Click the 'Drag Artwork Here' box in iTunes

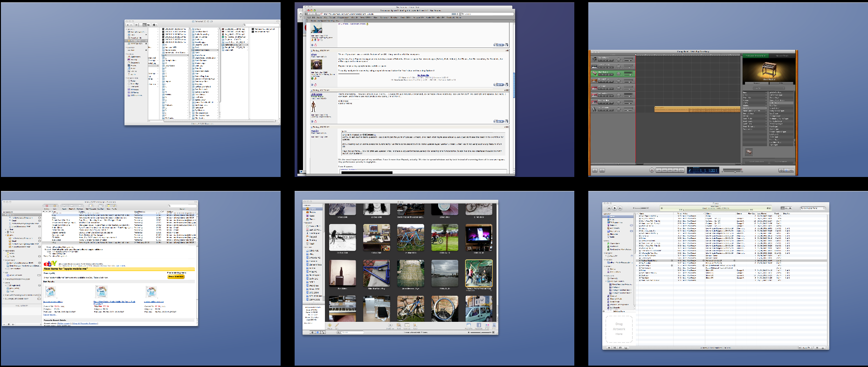(x=619, y=329)
